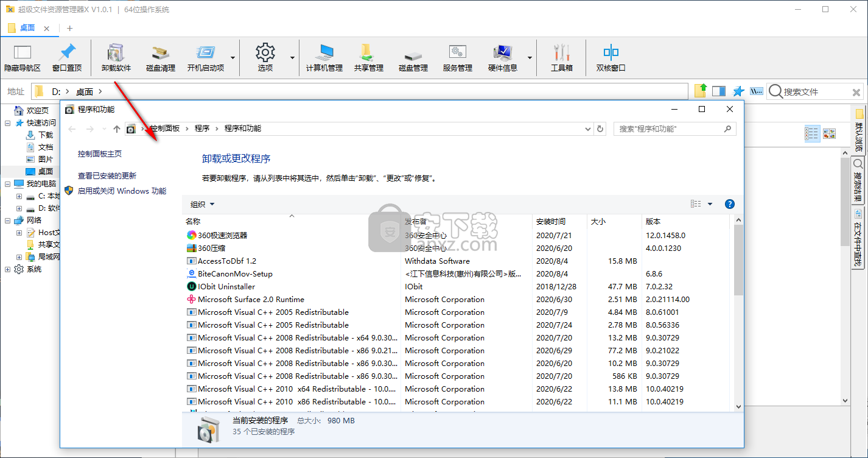Select 下载 in quick access
The image size is (868, 458).
point(46,135)
